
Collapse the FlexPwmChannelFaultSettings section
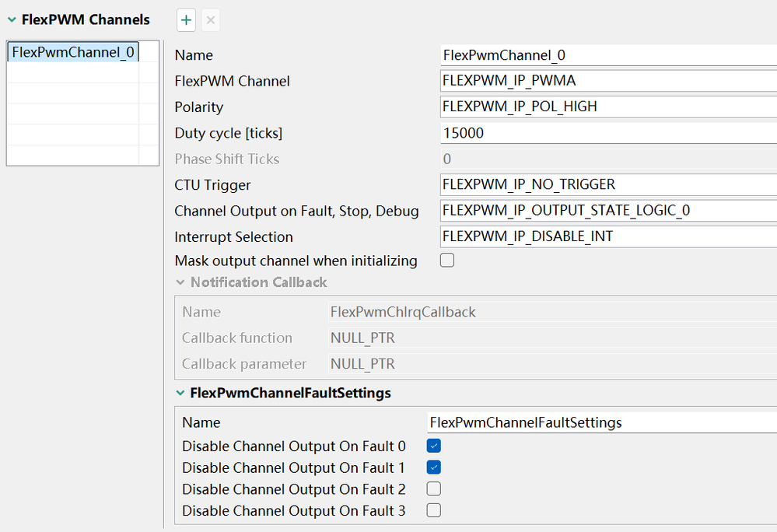coord(180,394)
